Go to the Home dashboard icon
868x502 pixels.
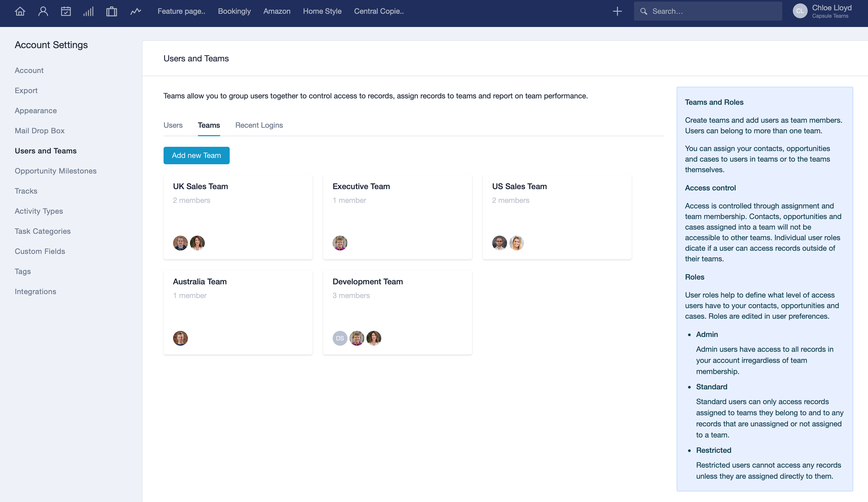(x=20, y=11)
